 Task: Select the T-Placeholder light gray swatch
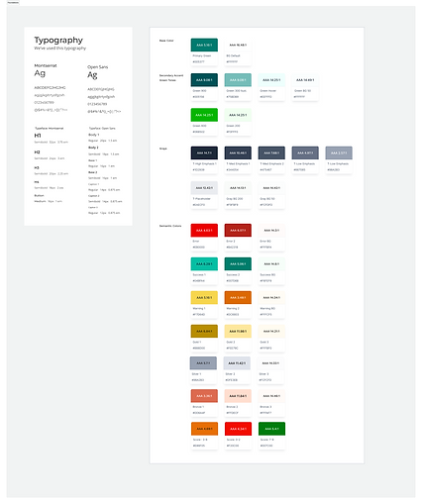(204, 188)
